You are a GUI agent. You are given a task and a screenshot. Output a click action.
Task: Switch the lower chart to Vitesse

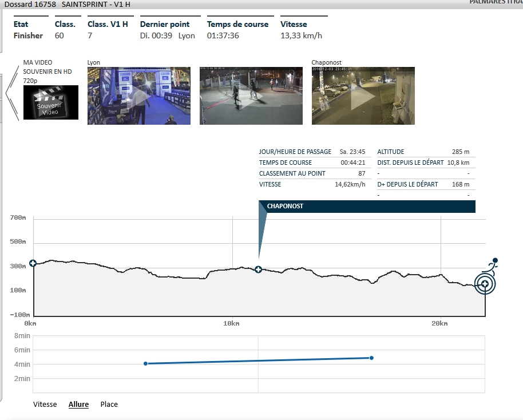(x=45, y=405)
